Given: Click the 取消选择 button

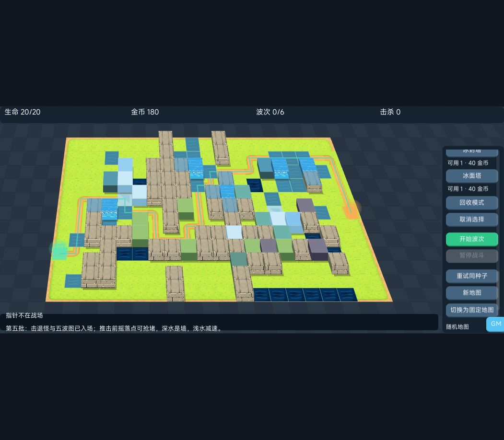Looking at the screenshot, I should click(x=471, y=220).
